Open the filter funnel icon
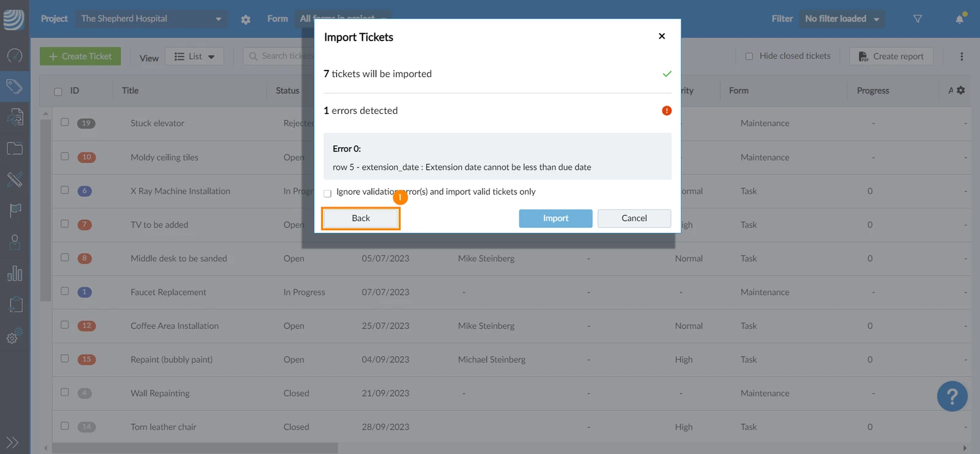980x454 pixels. point(918,19)
